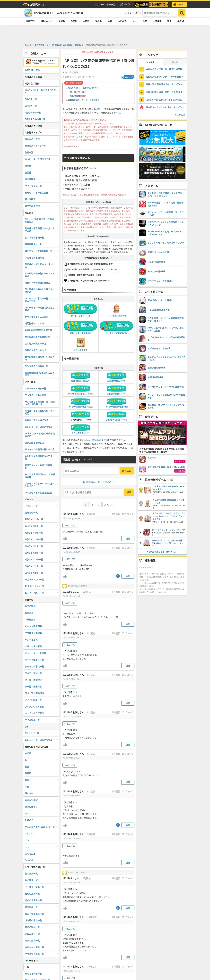Click 最新のコメントを読み込む refresh icon link
The image size is (210, 980).
[x=98, y=482]
